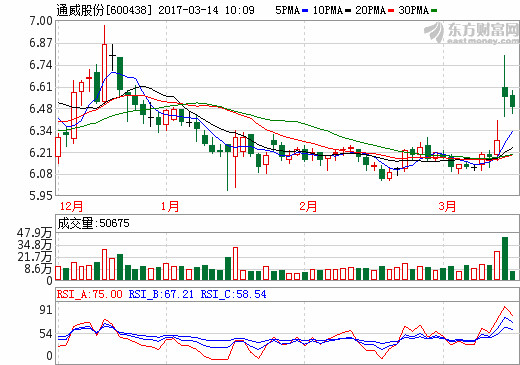Viewport: 520px width, 365px height.
Task: Click the 6.87 price axis label
Action: pos(41,43)
